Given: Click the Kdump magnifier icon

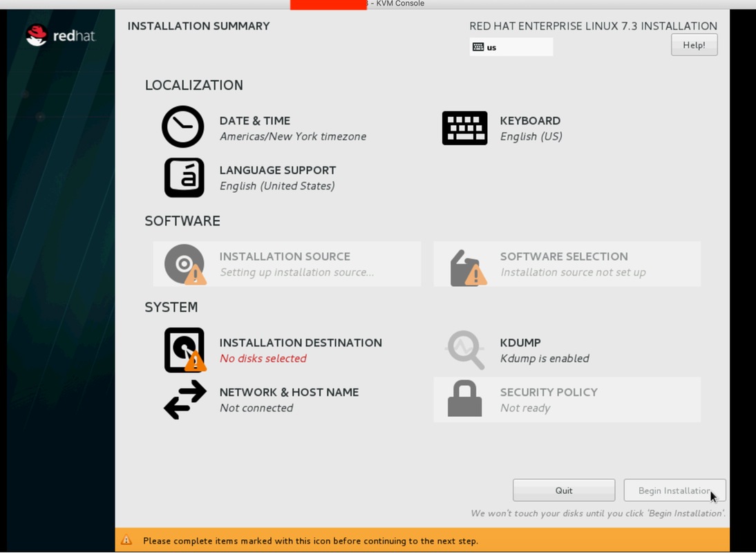Looking at the screenshot, I should [465, 350].
